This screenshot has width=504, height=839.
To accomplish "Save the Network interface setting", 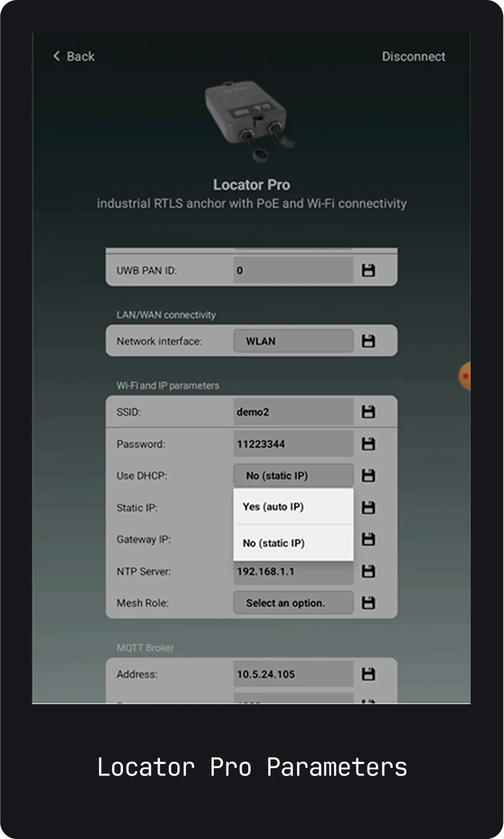I will [368, 341].
